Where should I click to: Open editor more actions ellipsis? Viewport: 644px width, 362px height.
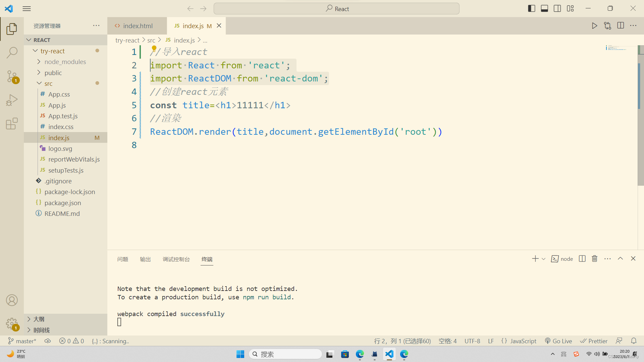coord(633,26)
